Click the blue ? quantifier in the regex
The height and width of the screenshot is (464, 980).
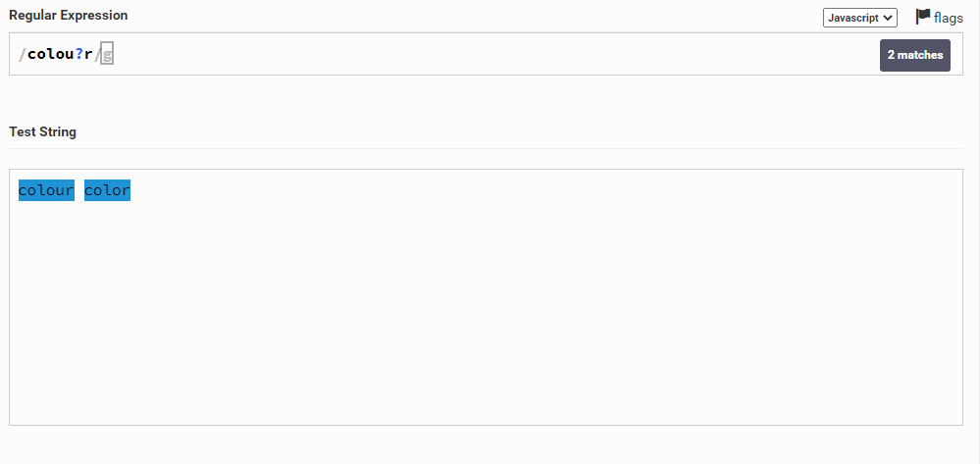coord(79,54)
